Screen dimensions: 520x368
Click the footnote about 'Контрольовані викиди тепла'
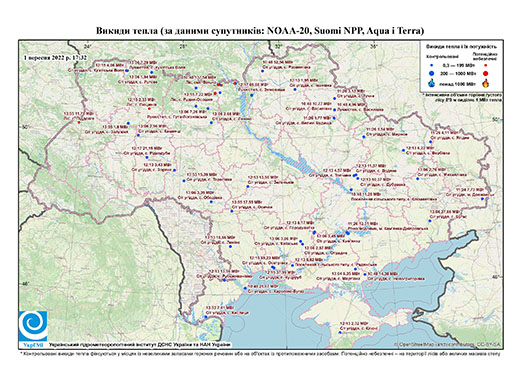tap(260, 353)
